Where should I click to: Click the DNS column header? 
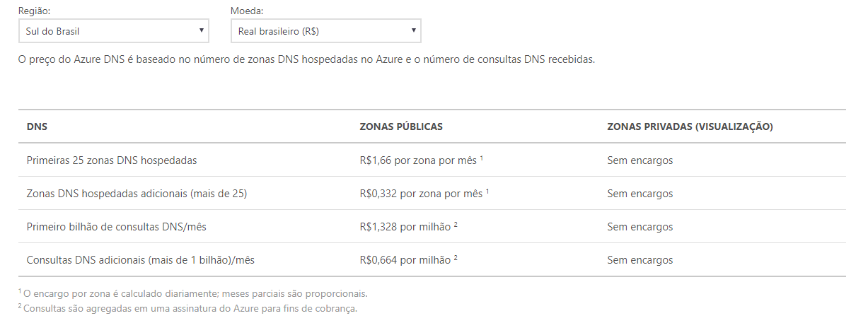click(37, 127)
